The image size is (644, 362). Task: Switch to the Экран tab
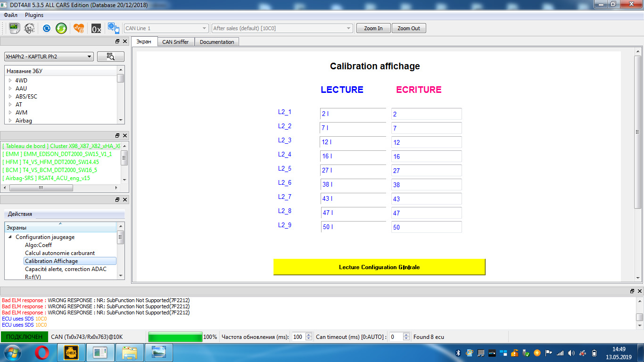pyautogui.click(x=144, y=41)
